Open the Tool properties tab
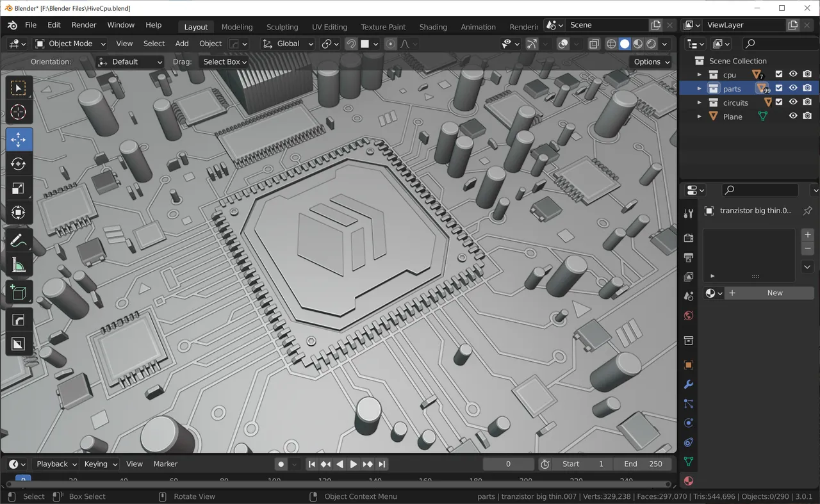 (689, 213)
